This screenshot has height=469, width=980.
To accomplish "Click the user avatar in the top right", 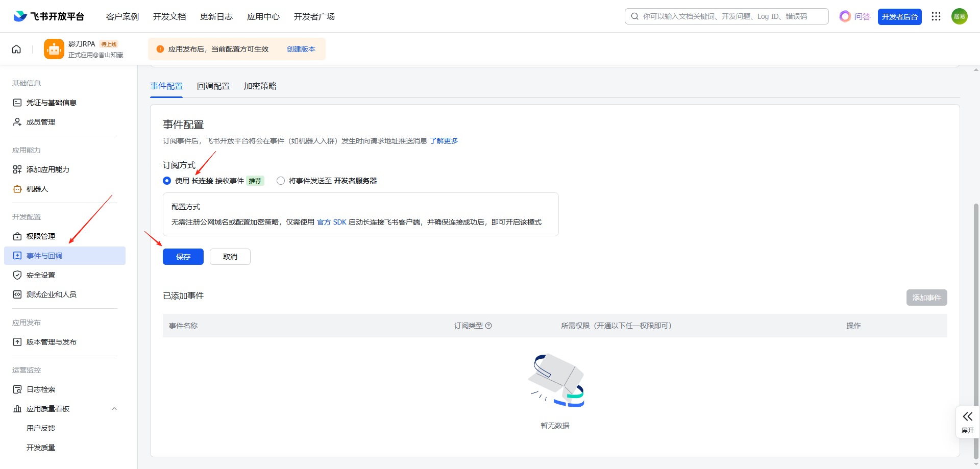I will (959, 16).
